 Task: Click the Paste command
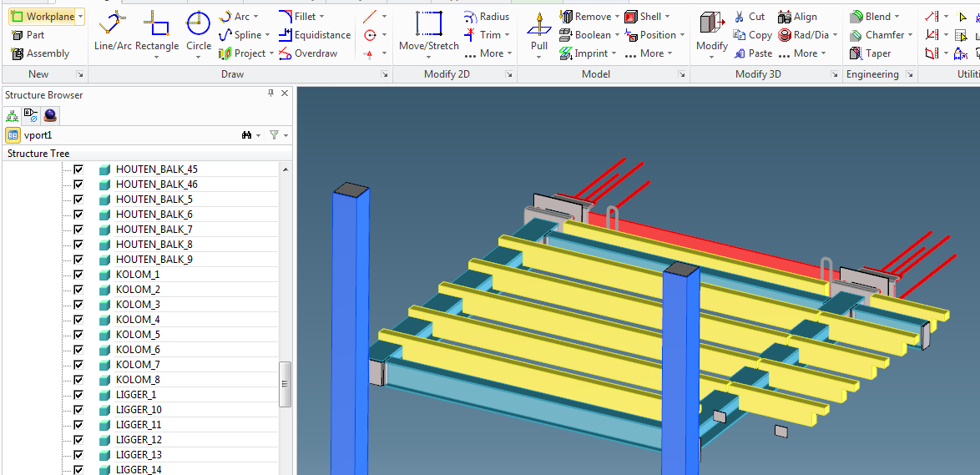752,53
